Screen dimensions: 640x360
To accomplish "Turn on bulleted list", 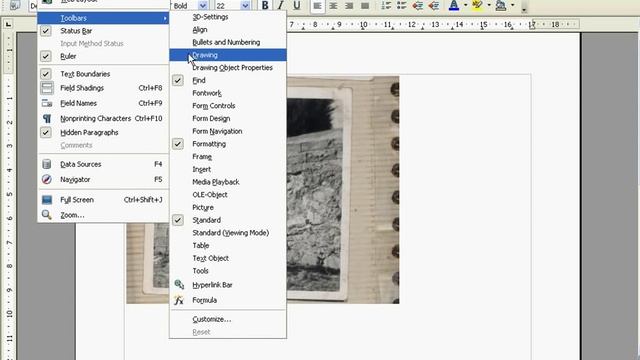I will pyautogui.click(x=402, y=6).
